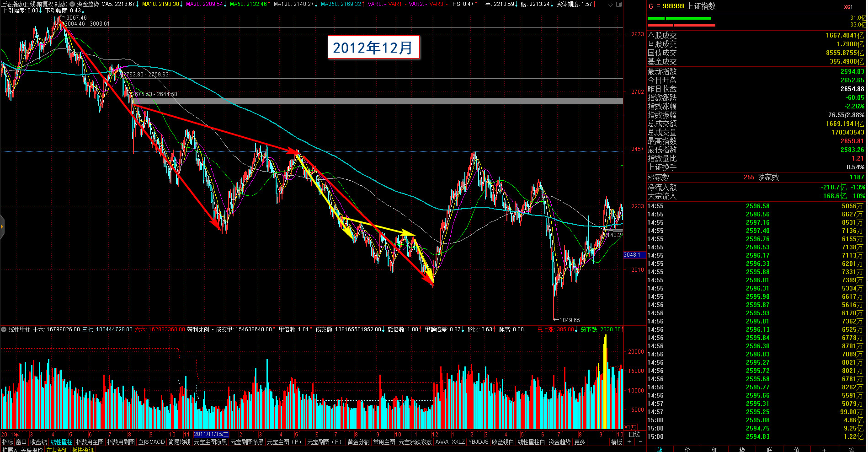The image size is (868, 452).
Task: Select the AAAA indicator tab
Action: click(x=442, y=442)
